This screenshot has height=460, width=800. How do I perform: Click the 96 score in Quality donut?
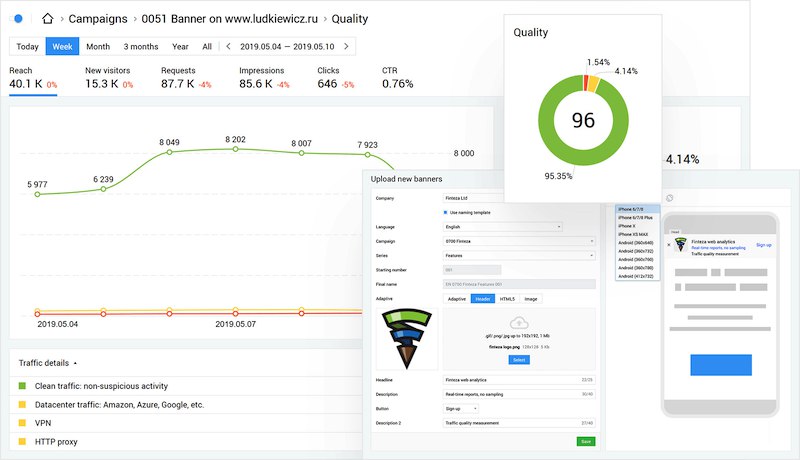click(583, 120)
